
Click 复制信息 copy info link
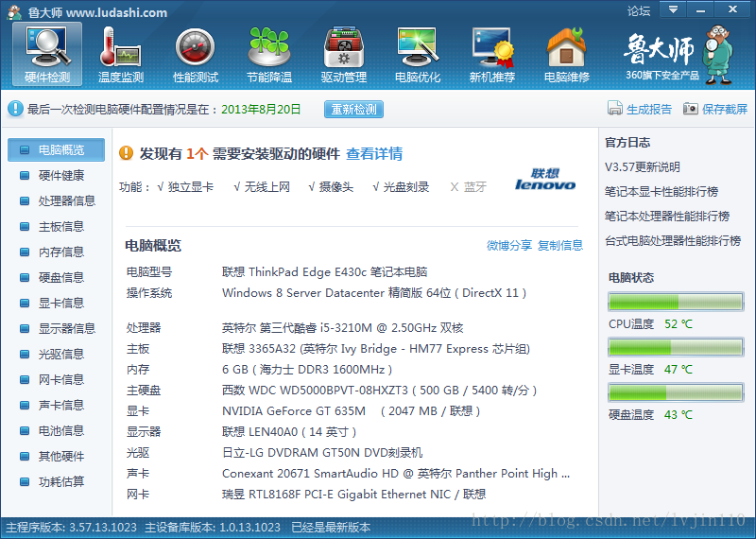[560, 246]
